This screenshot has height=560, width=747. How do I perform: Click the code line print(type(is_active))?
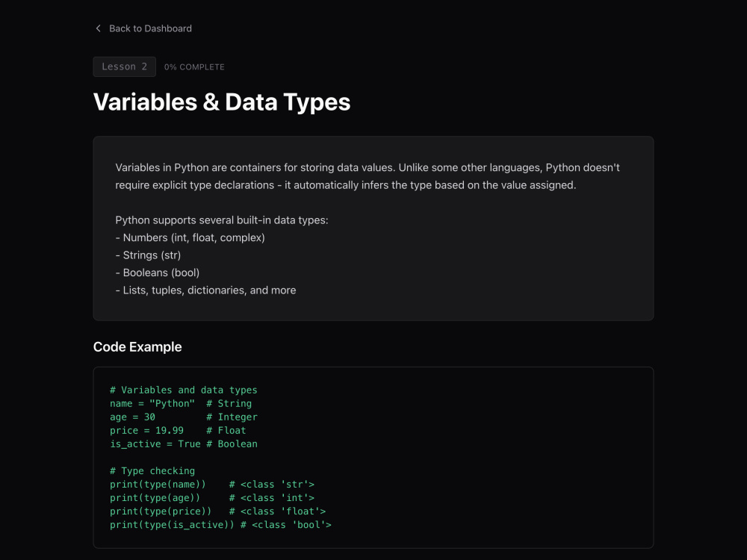click(220, 525)
